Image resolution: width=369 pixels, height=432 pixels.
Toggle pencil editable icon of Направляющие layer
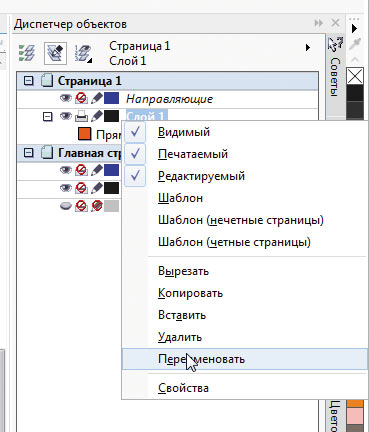click(97, 98)
